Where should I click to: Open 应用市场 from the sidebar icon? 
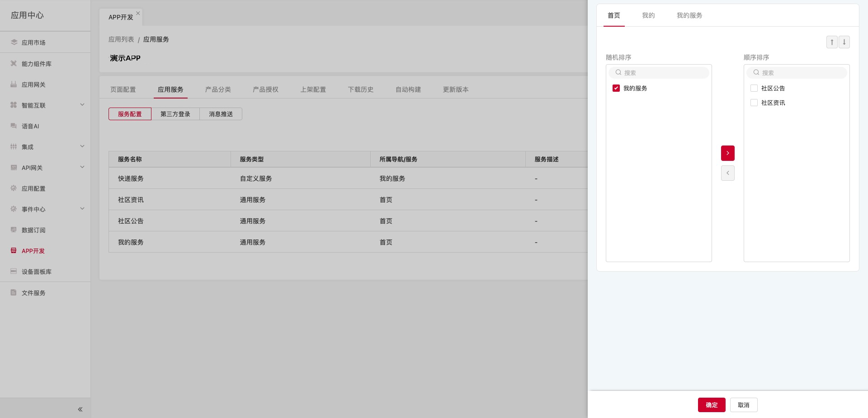(x=14, y=42)
